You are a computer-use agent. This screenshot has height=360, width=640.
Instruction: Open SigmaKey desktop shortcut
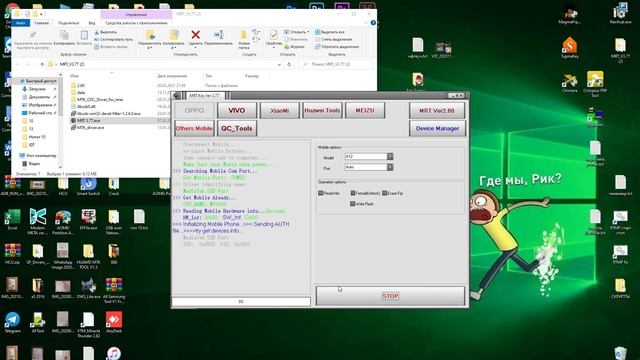coord(569,48)
